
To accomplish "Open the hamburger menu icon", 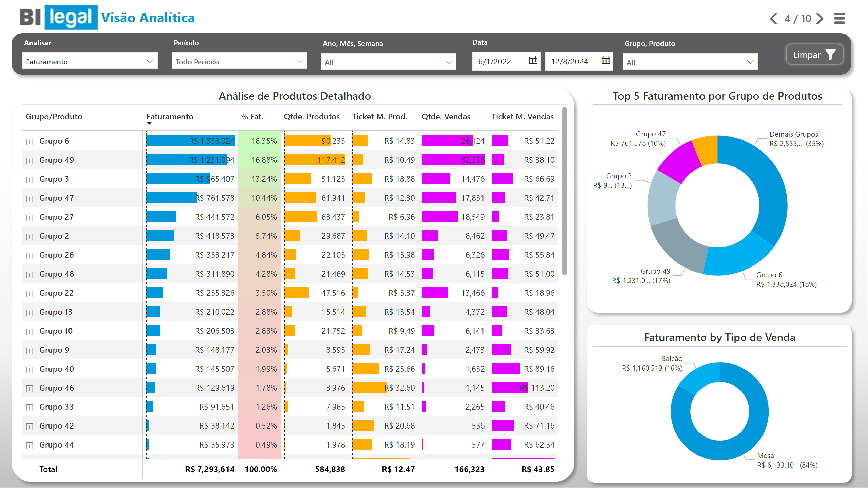I will pyautogui.click(x=839, y=18).
